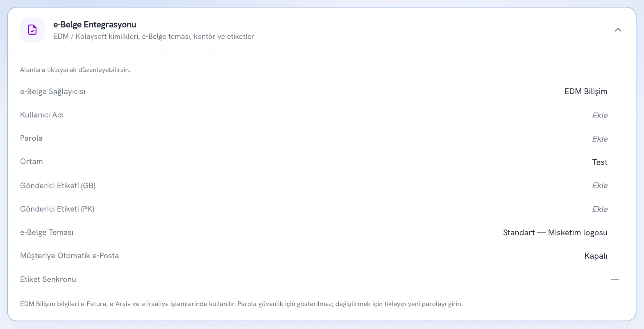The width and height of the screenshot is (644, 329).
Task: Click the e-Belge Teması label
Action: (x=47, y=232)
